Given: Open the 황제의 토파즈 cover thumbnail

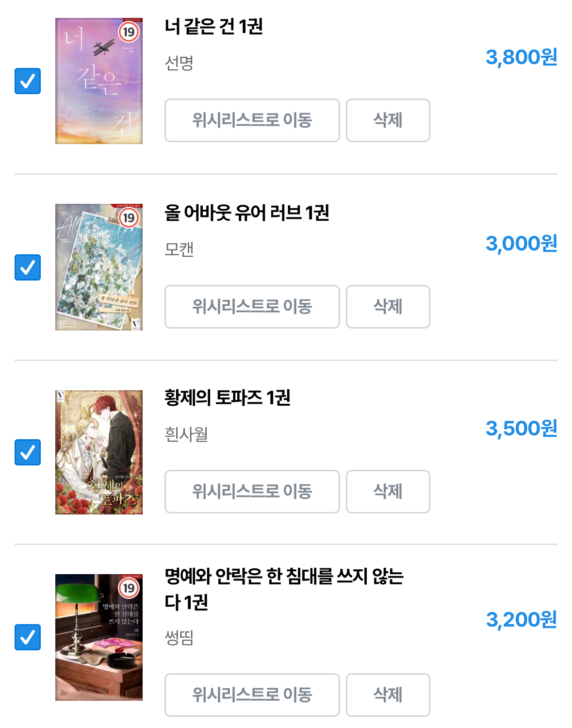Looking at the screenshot, I should pos(99,452).
